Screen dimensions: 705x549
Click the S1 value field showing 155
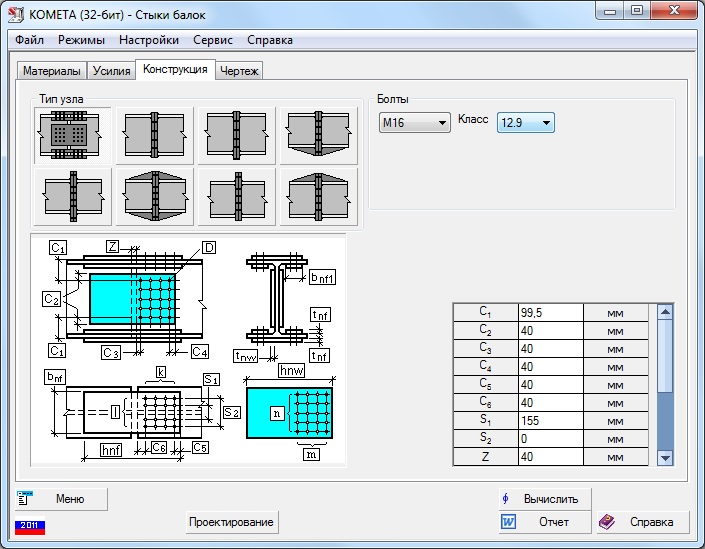(x=550, y=421)
